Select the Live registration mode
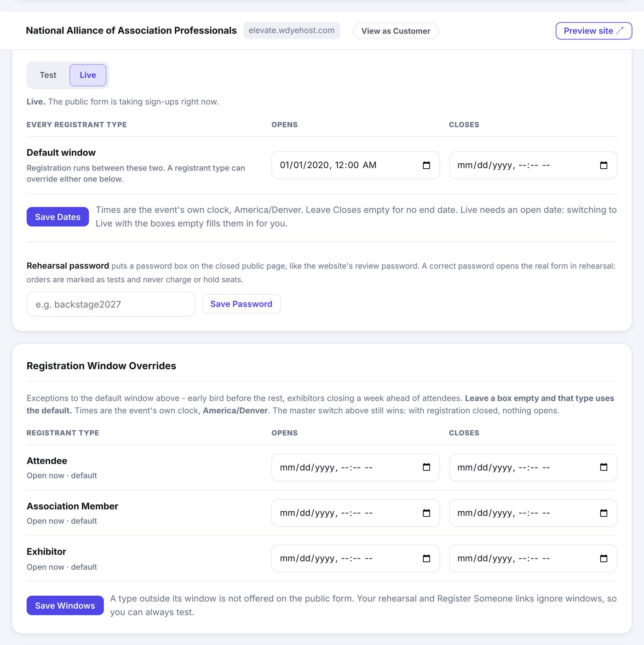 pyautogui.click(x=88, y=75)
